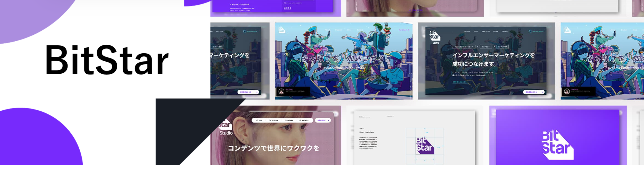Click the avatar icon in Ads header
This screenshot has width=644, height=172.
pyautogui.click(x=530, y=31)
